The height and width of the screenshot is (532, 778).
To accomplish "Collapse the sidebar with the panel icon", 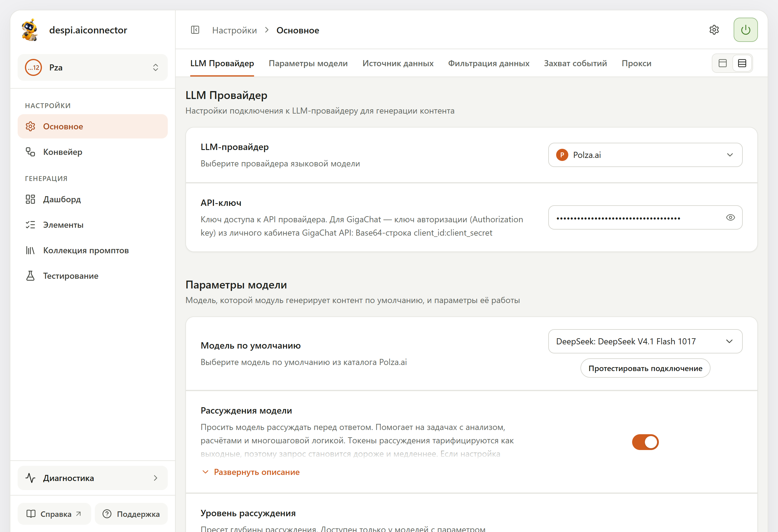I will pyautogui.click(x=195, y=30).
